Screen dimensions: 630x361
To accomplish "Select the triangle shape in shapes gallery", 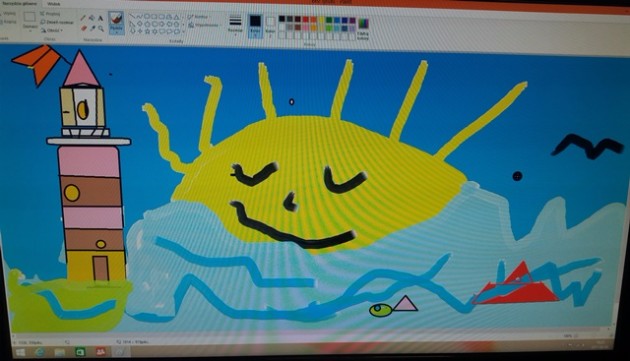I will tap(176, 17).
